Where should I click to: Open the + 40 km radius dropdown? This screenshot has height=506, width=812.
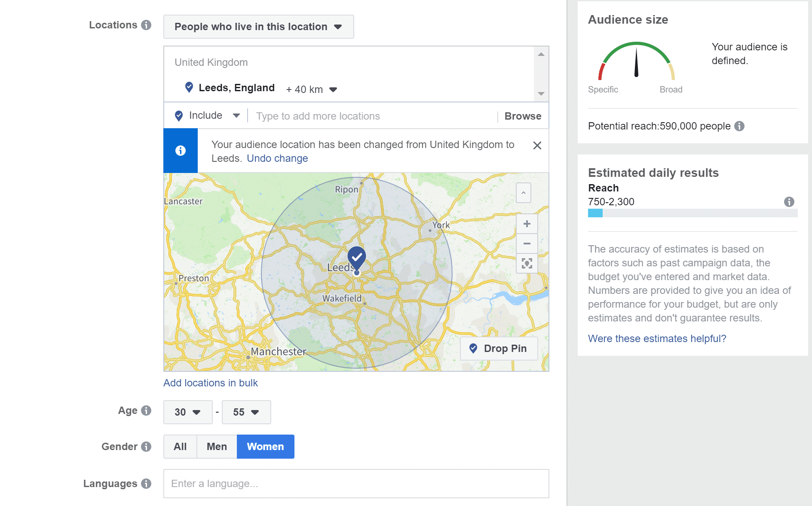click(312, 89)
